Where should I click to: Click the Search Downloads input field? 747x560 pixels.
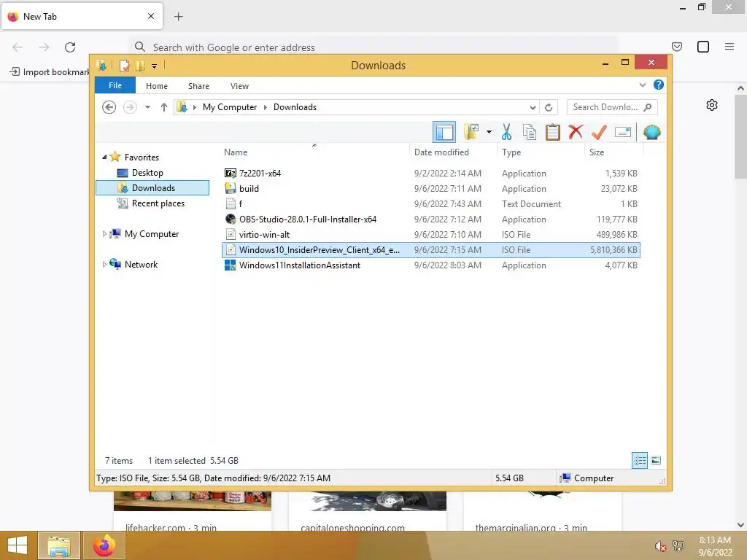coord(612,107)
